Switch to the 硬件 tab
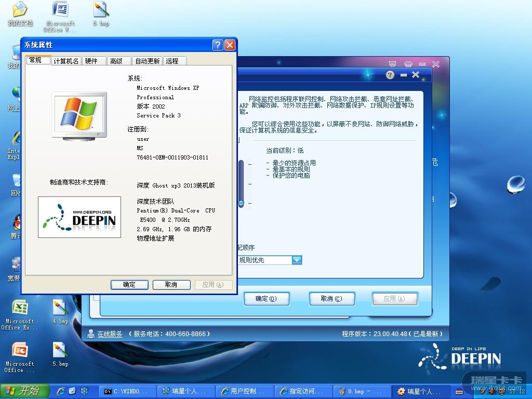532x399 pixels. tap(94, 61)
